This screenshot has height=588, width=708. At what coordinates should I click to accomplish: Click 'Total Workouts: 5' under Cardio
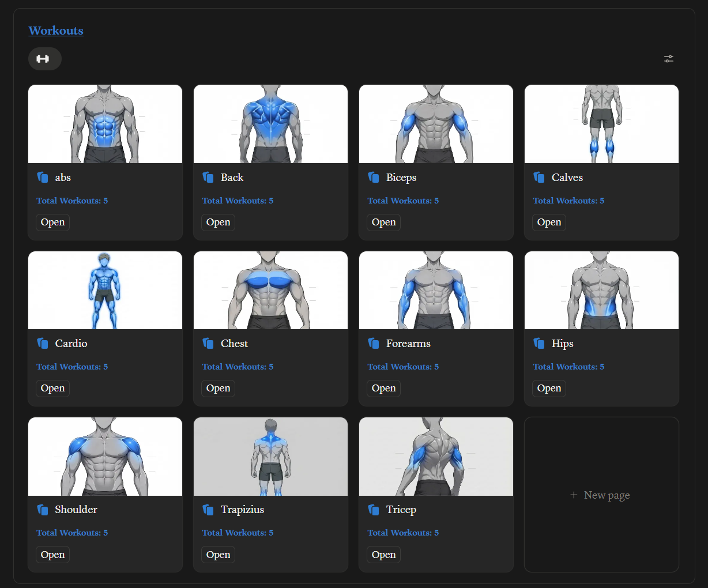tap(72, 367)
